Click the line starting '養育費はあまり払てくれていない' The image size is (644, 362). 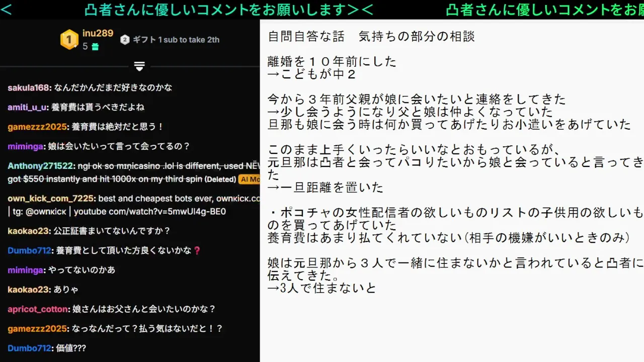tap(449, 238)
